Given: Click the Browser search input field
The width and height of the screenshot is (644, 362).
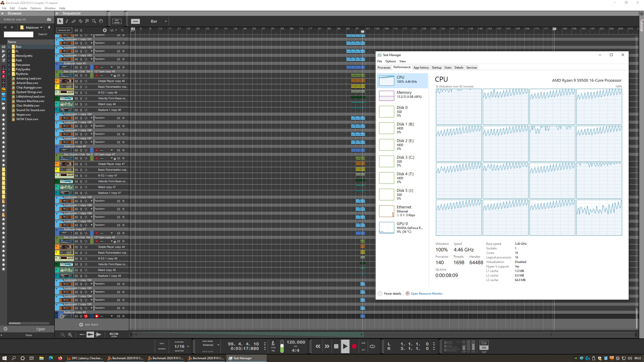Looking at the screenshot, I should [x=18, y=34].
